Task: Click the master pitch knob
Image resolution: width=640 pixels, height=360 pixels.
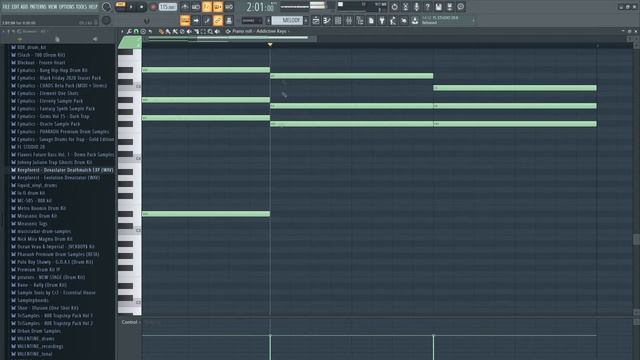Action: click(106, 20)
